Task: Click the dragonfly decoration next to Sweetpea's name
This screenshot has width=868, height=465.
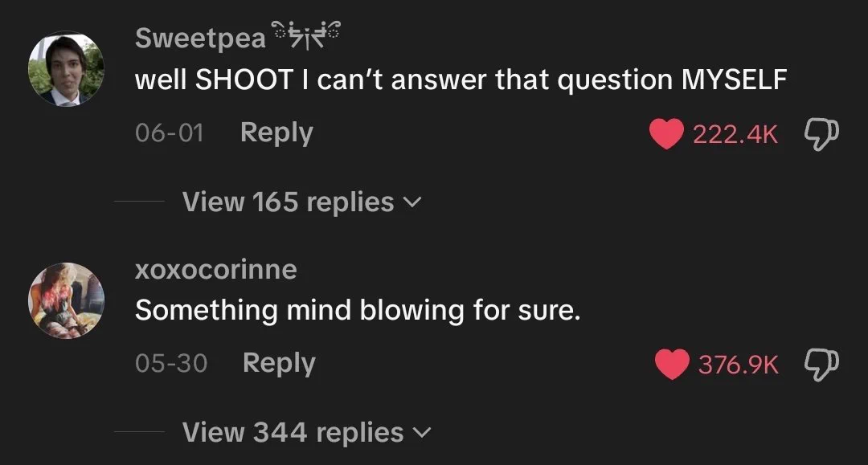Action: click(305, 35)
